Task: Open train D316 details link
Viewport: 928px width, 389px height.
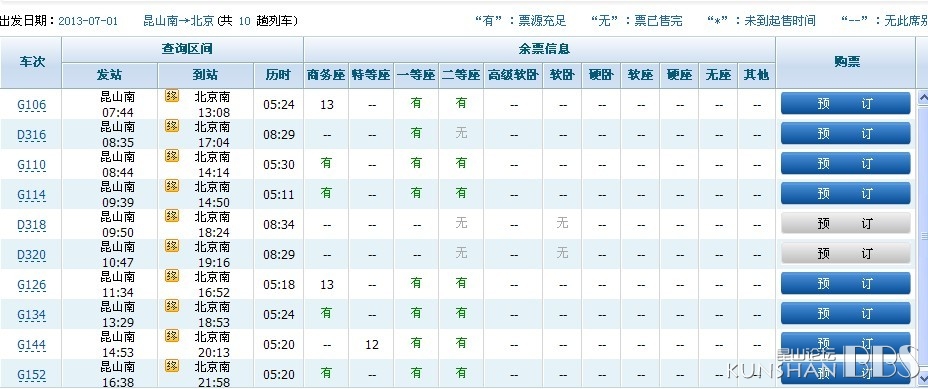Action: pyautogui.click(x=31, y=135)
